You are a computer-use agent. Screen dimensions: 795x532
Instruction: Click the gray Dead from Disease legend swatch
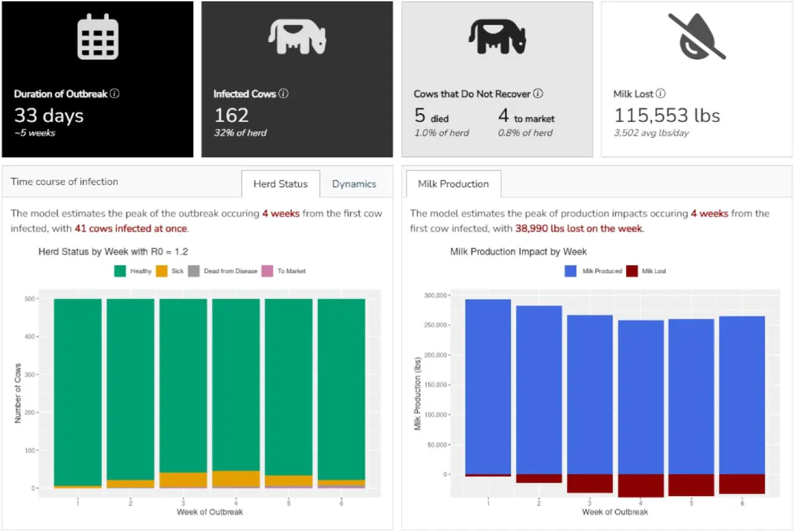193,271
